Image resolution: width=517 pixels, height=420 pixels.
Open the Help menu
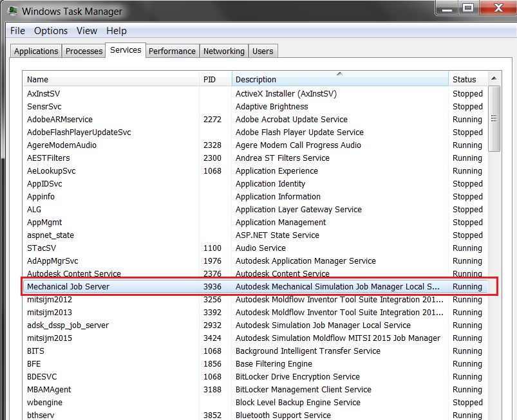point(116,31)
